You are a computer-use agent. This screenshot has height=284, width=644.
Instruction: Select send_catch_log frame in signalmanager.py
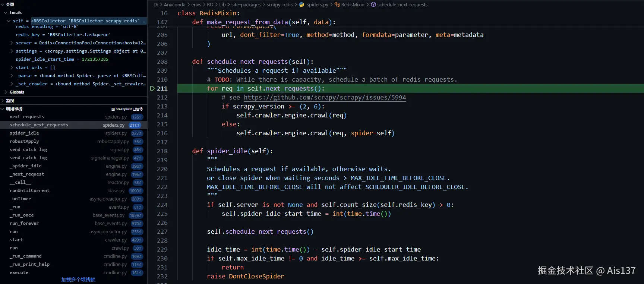coord(73,158)
